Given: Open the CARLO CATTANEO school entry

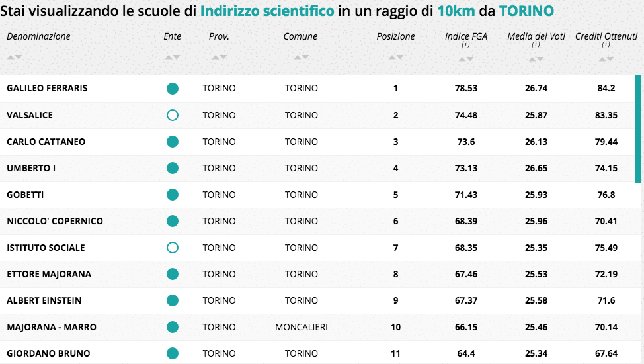Looking at the screenshot, I should click(x=46, y=142).
